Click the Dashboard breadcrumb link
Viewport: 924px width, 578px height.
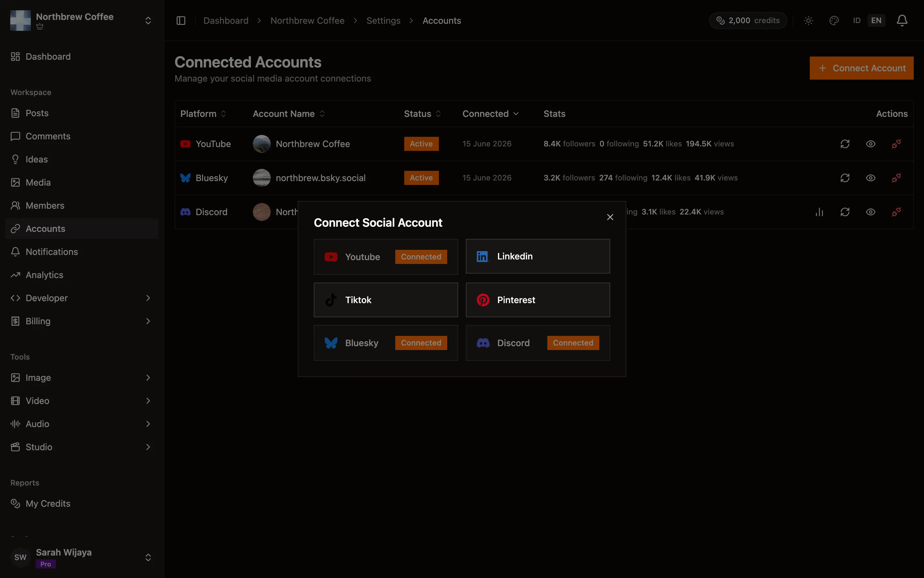click(226, 21)
